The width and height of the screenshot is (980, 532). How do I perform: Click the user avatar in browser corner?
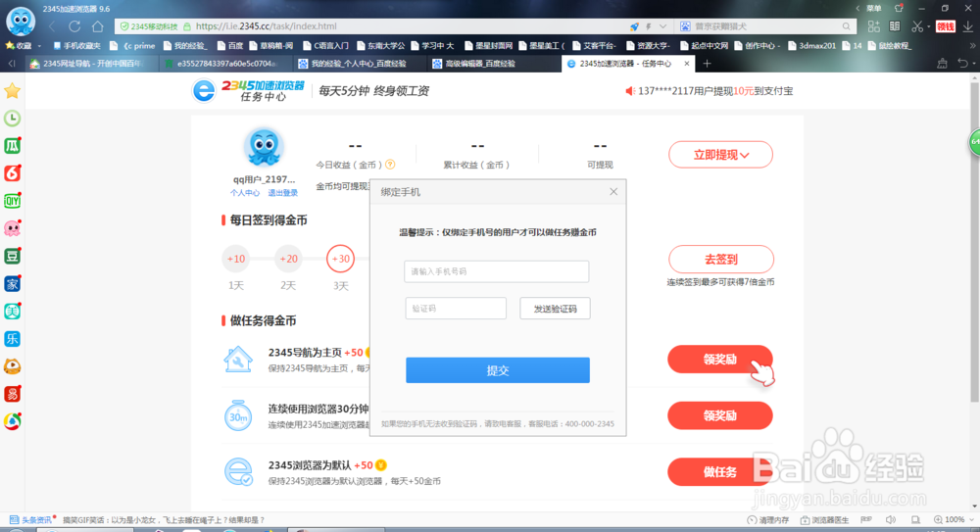point(21,21)
